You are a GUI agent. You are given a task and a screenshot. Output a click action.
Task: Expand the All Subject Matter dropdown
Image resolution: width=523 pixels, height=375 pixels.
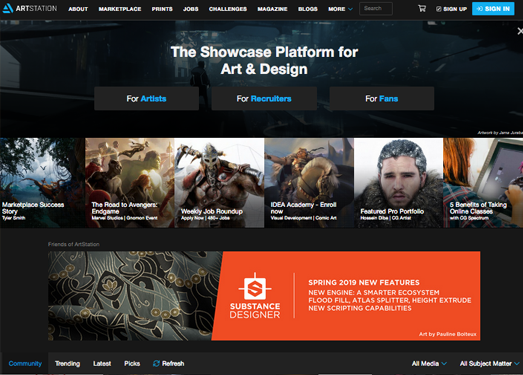(x=489, y=363)
